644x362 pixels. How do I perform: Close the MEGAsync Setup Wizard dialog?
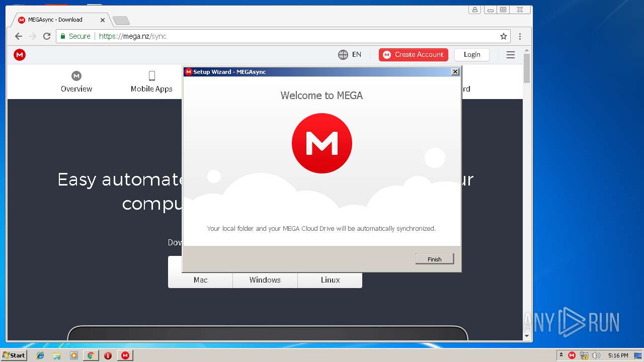pyautogui.click(x=455, y=72)
